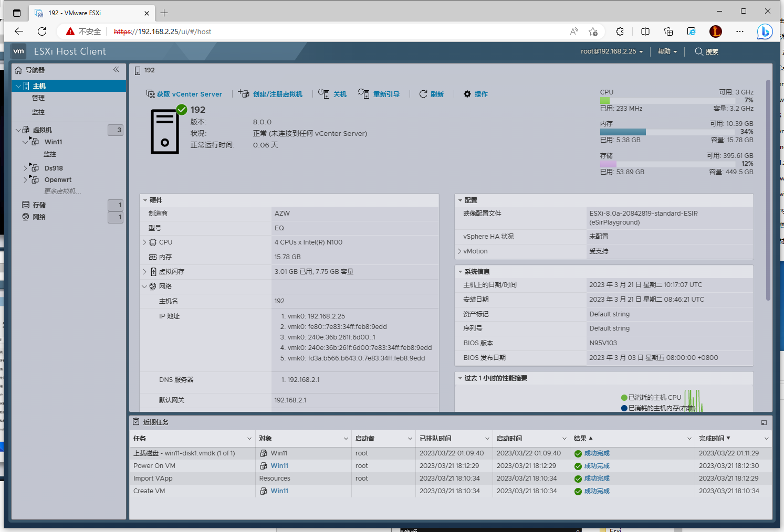The image size is (784, 532).
Task: Click the Ds918 virtual machine icon
Action: pyautogui.click(x=34, y=167)
